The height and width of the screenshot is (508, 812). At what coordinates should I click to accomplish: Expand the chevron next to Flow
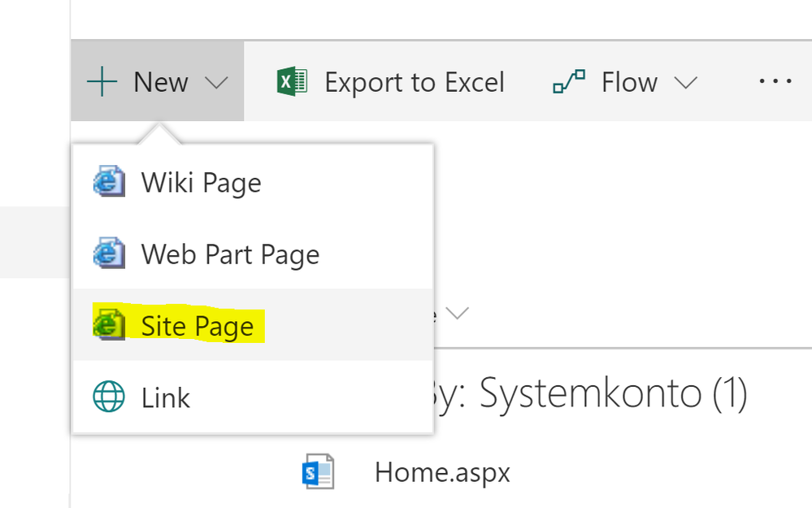(x=685, y=82)
